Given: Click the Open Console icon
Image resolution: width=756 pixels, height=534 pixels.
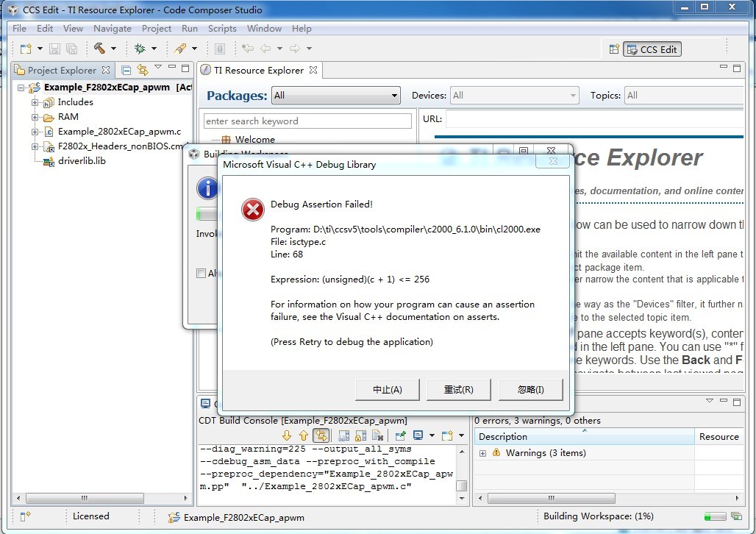Looking at the screenshot, I should 447,435.
